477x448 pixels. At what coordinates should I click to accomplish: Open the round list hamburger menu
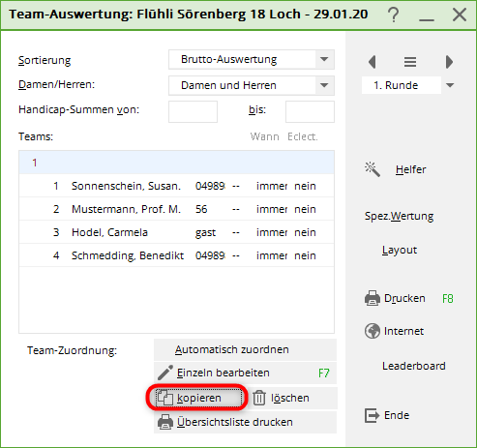click(410, 62)
